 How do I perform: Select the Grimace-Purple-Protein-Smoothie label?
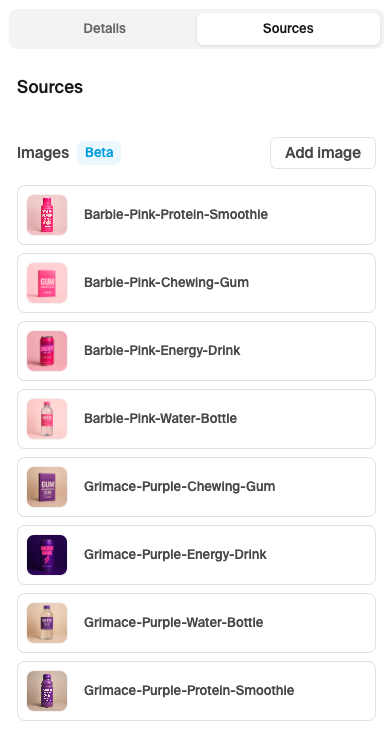pyautogui.click(x=189, y=691)
